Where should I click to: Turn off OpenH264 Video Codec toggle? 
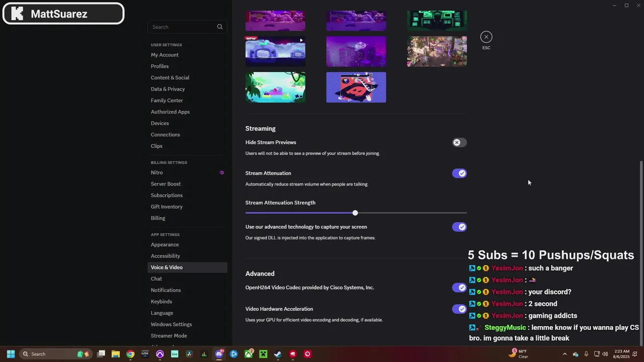(x=459, y=288)
